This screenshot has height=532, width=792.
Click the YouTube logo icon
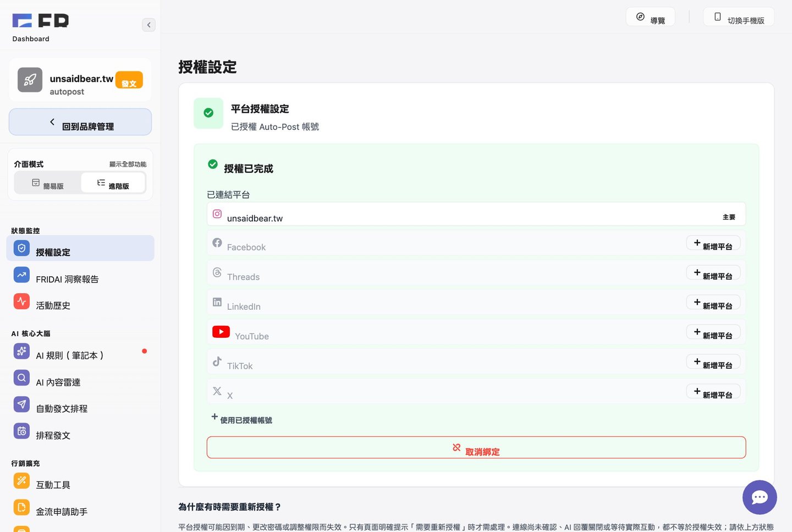point(221,332)
